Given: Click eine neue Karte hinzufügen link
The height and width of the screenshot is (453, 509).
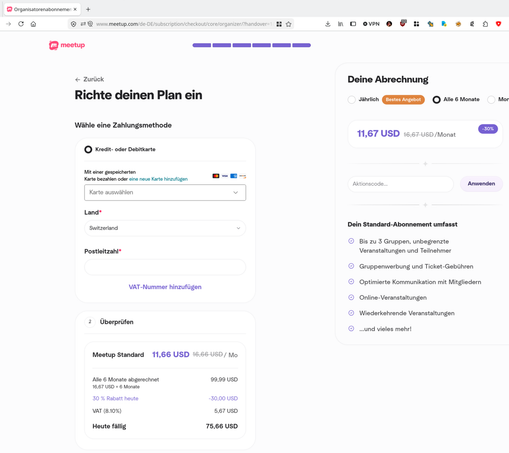Looking at the screenshot, I should [x=158, y=179].
